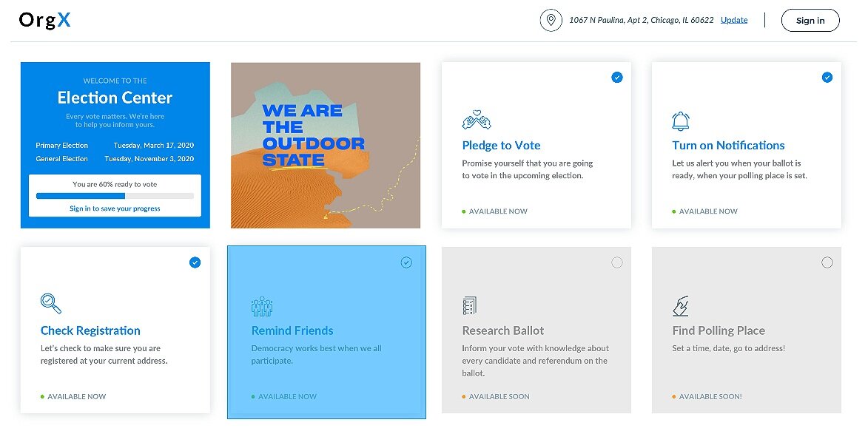Click the notification bell icon
868x431 pixels.
point(680,121)
